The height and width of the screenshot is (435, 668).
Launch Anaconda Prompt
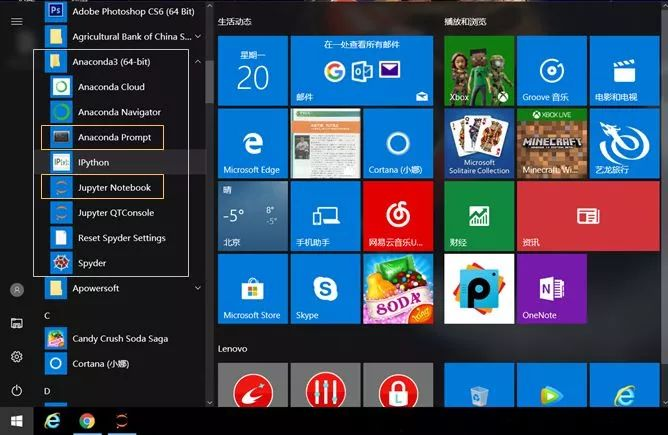click(114, 137)
